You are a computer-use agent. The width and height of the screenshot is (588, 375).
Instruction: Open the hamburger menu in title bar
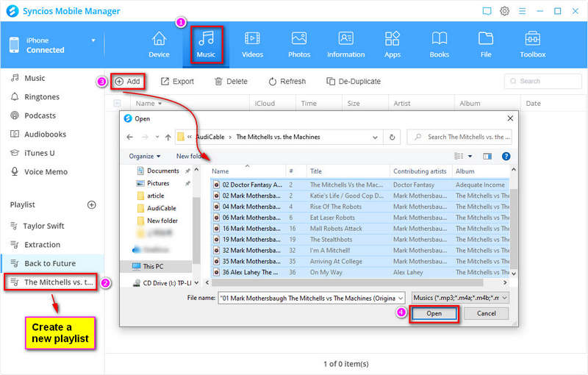[x=522, y=11]
